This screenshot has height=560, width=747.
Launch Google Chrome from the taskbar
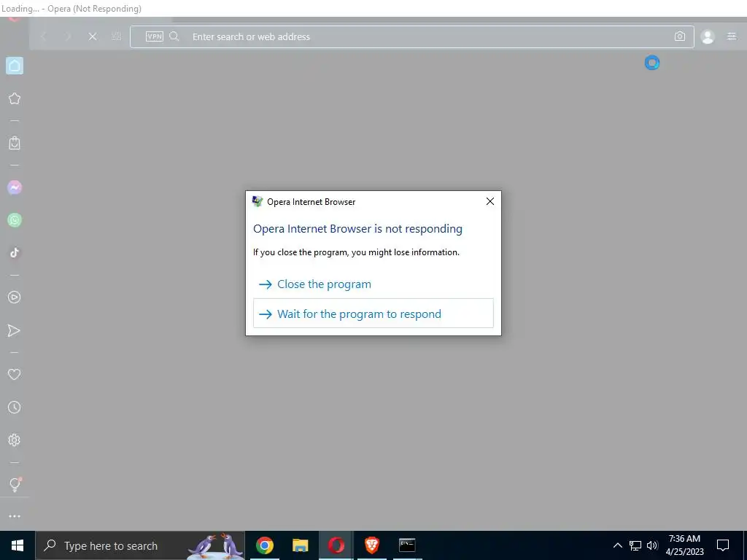pos(264,545)
